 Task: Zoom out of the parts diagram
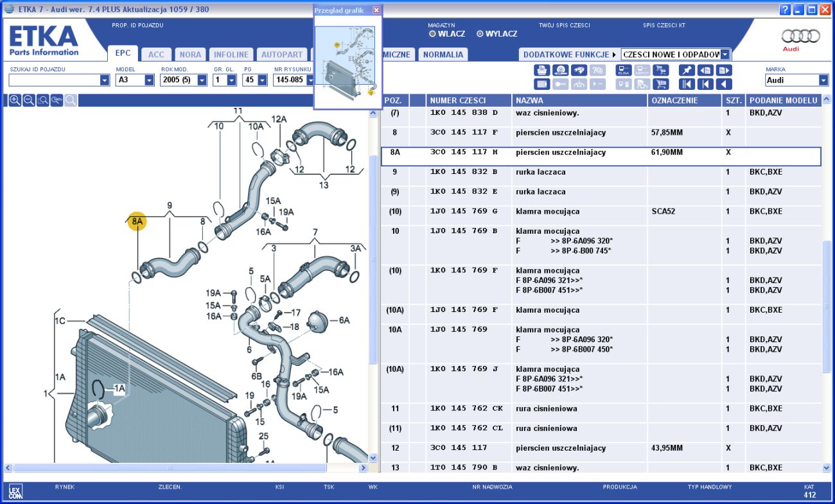click(x=29, y=100)
